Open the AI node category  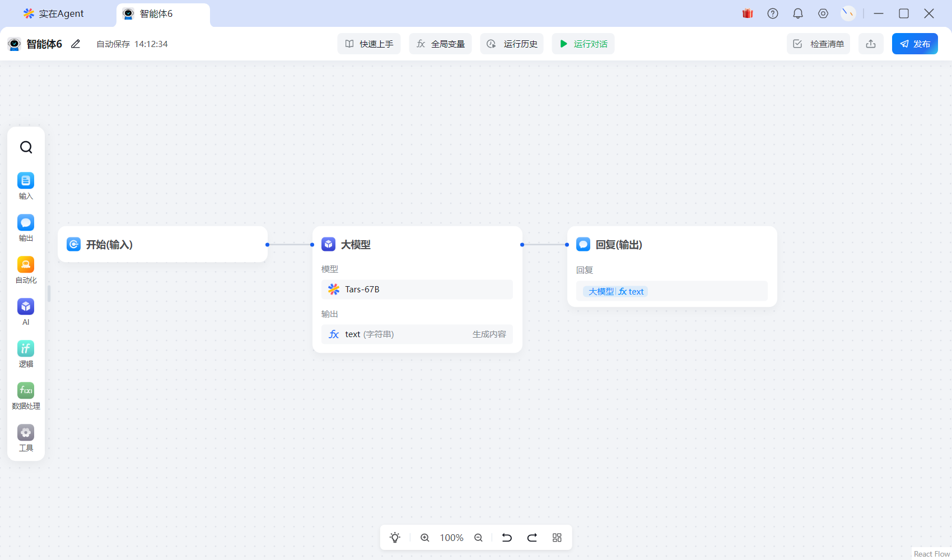(x=26, y=307)
